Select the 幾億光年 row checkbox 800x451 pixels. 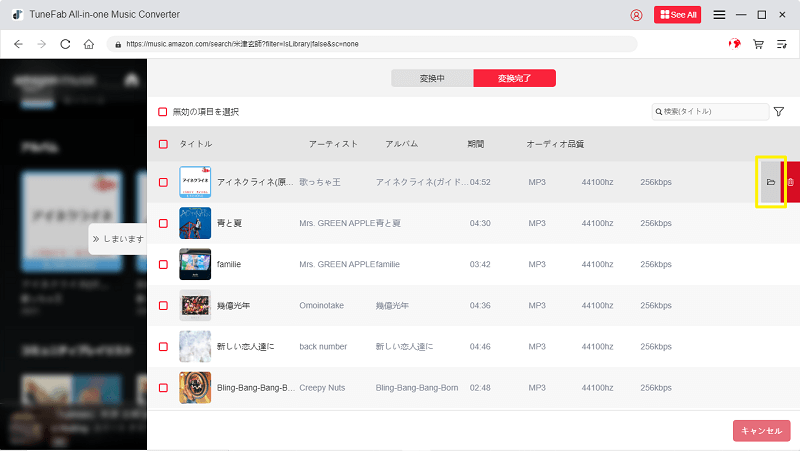(x=163, y=306)
